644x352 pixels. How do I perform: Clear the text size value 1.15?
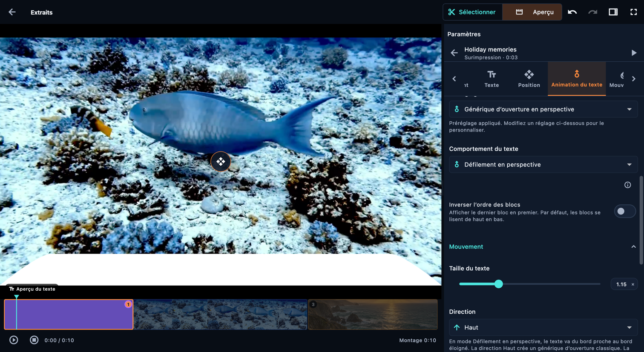pos(632,284)
